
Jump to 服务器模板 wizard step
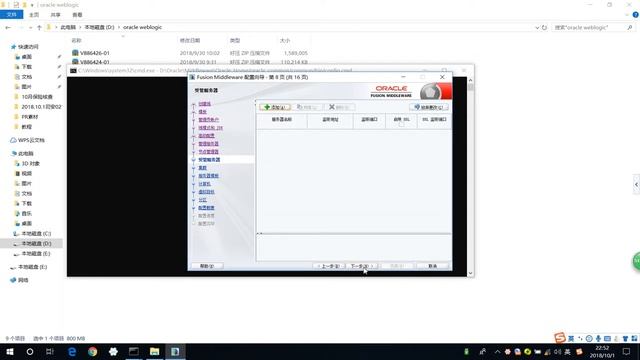click(208, 176)
